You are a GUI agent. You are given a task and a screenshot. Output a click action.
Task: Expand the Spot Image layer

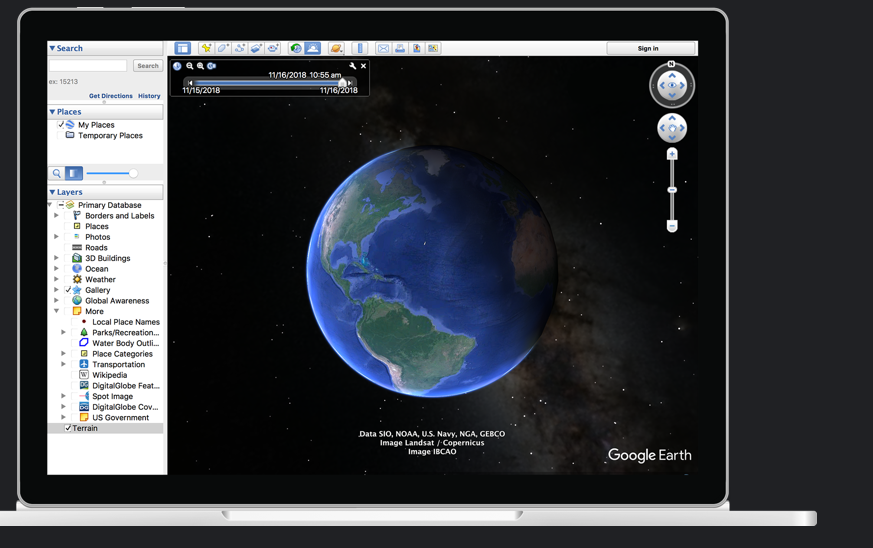point(63,396)
